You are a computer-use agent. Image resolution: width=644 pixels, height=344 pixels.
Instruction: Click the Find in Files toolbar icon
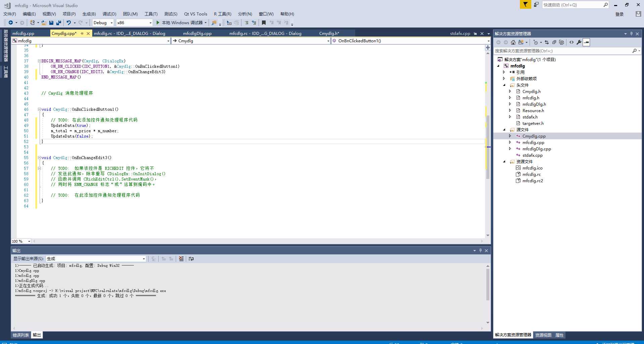(214, 22)
